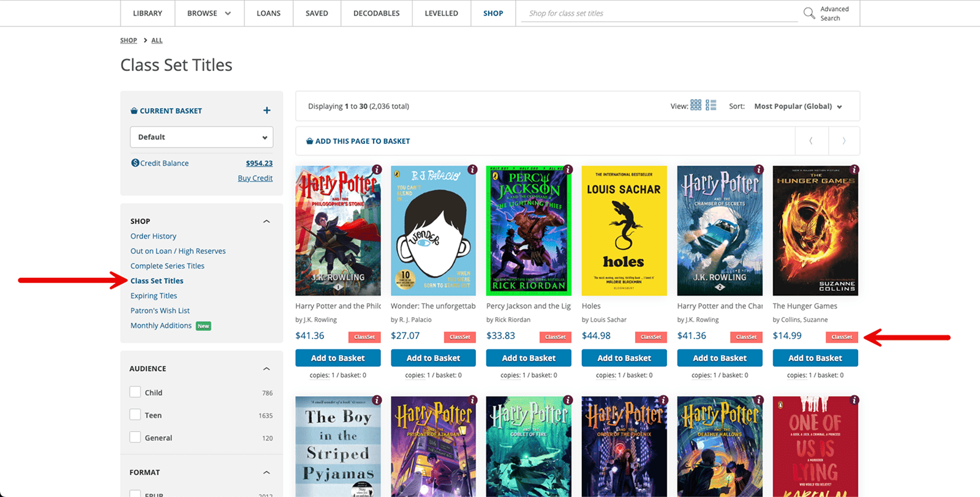This screenshot has width=980, height=497.
Task: Click the Percy Jackson Lightning Thief title text
Action: coord(529,306)
